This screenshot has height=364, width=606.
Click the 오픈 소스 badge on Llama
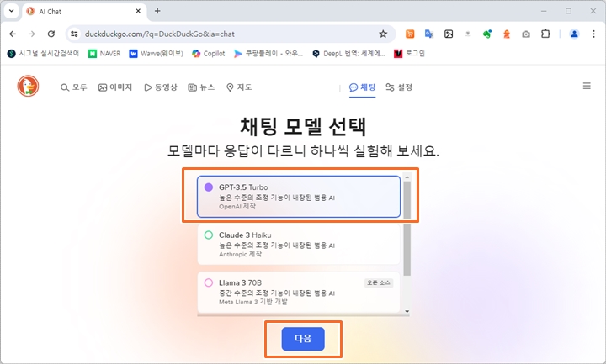point(379,283)
